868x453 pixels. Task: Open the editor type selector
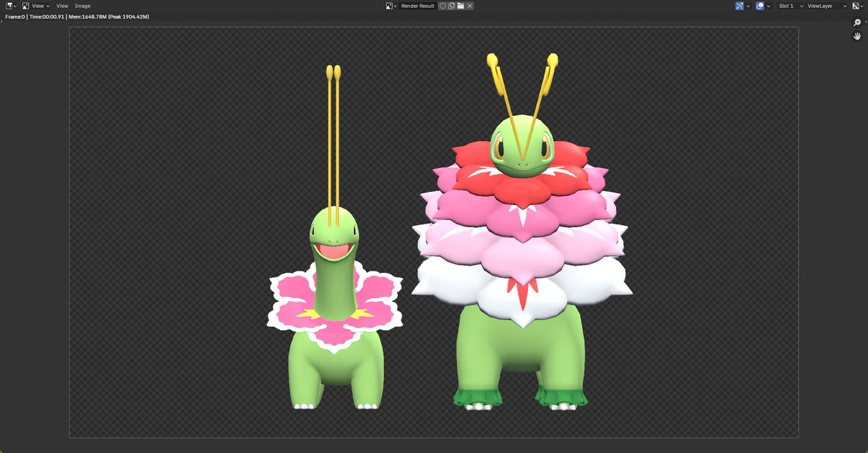[11, 6]
